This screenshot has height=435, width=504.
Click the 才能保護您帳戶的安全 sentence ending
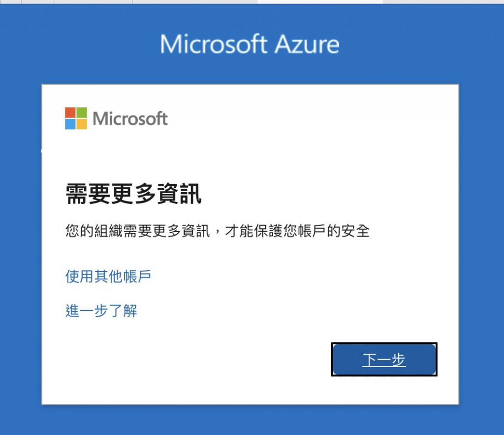click(297, 231)
